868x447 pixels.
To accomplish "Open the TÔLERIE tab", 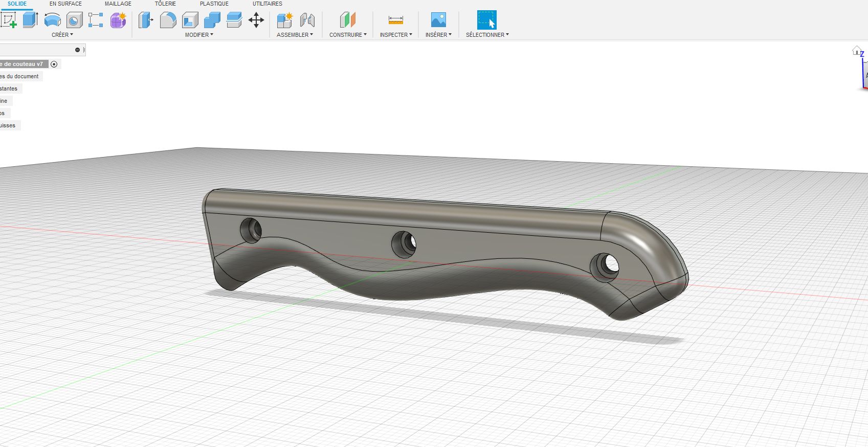I will point(165,4).
